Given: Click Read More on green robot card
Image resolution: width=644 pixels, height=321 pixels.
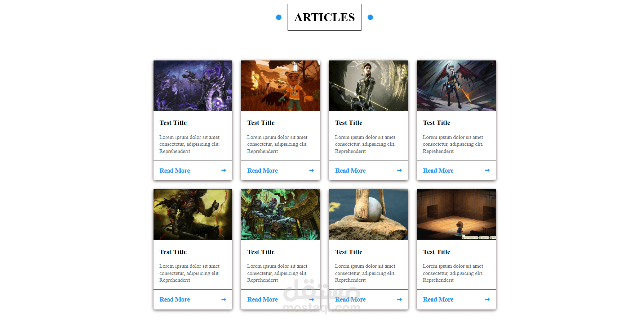Looking at the screenshot, I should pos(262,299).
